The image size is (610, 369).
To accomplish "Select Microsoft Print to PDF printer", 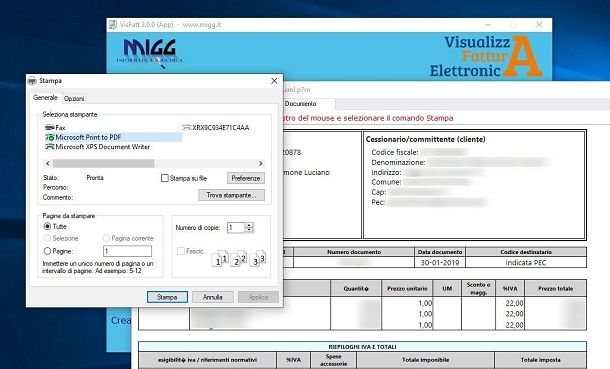I will click(113, 137).
